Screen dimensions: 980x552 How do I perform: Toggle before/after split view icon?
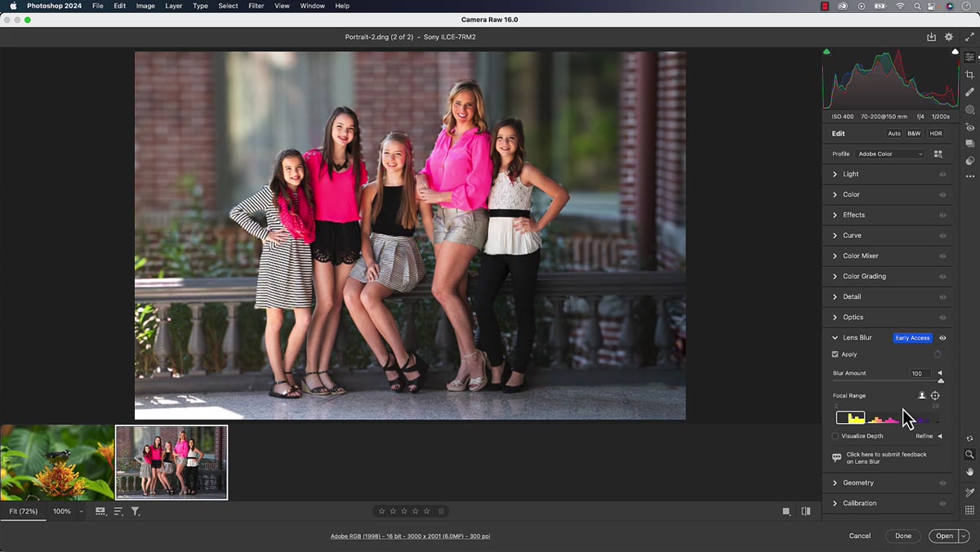[x=806, y=511]
